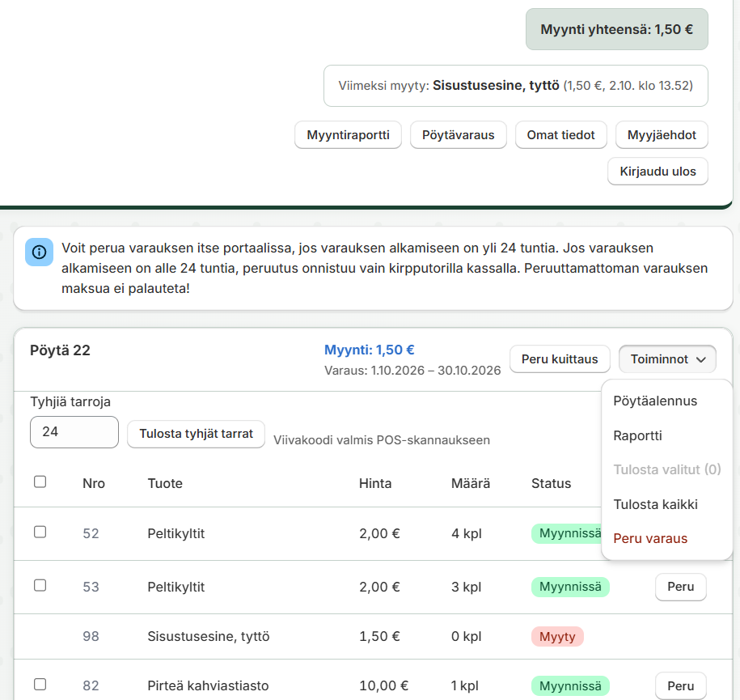The image size is (740, 700).
Task: Check the box for item 53 Peltikyltit
Action: click(x=40, y=586)
